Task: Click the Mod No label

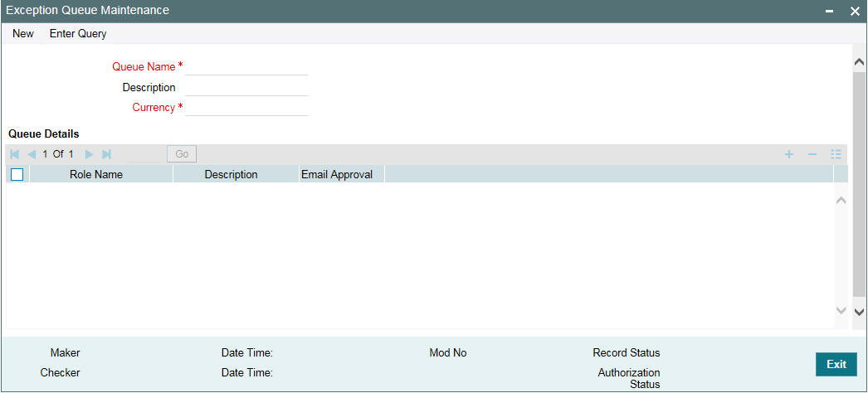Action: click(448, 352)
